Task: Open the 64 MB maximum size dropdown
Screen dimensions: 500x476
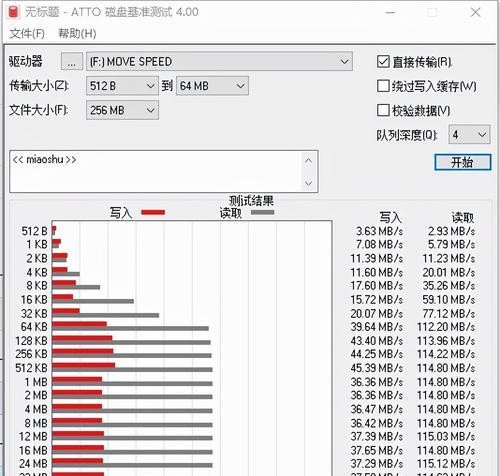Action: point(212,86)
